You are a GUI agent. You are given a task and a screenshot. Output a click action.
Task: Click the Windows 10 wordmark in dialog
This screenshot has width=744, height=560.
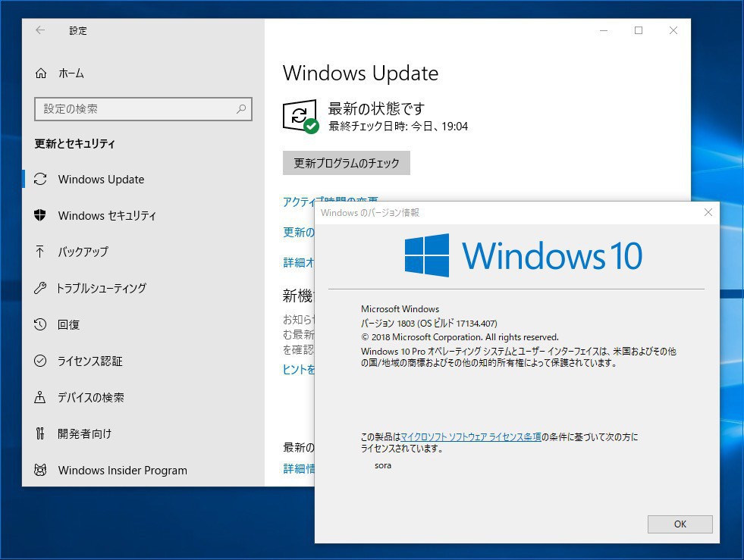tap(552, 255)
